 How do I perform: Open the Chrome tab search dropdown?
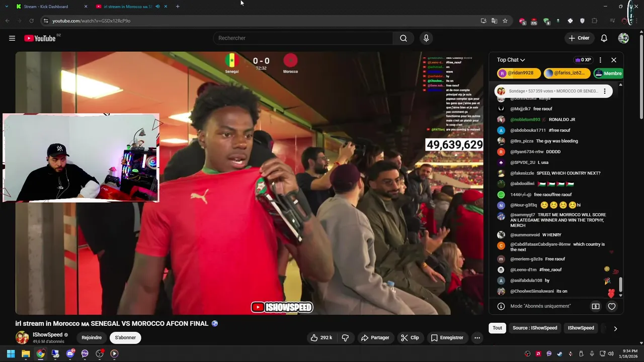click(7, 7)
